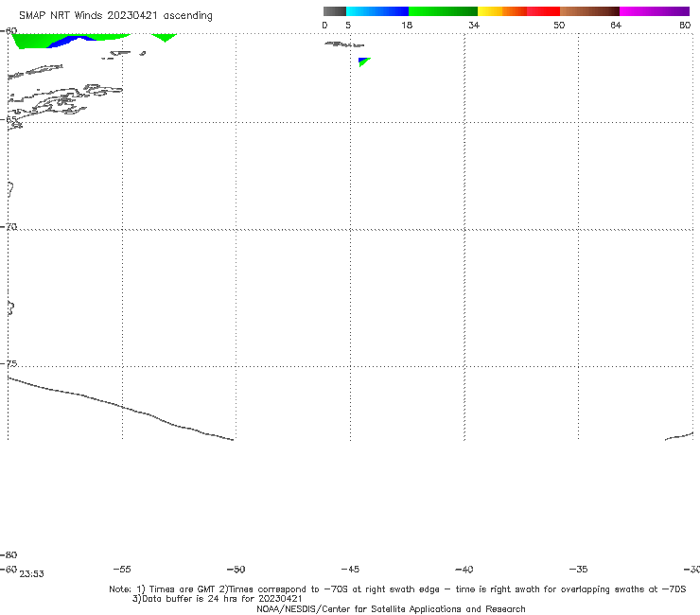The image size is (700, 615).
Task: Pick the green 18–34 color bar segment
Action: [x=443, y=11]
